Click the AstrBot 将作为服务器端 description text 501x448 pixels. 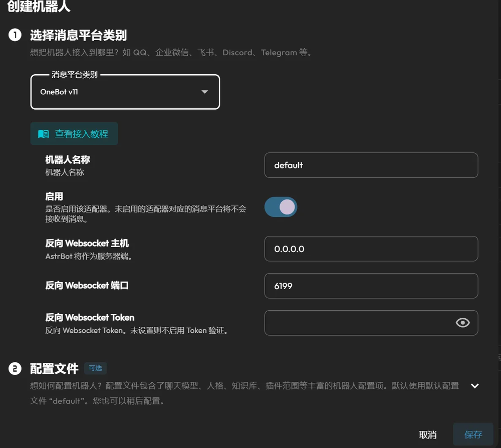point(89,256)
